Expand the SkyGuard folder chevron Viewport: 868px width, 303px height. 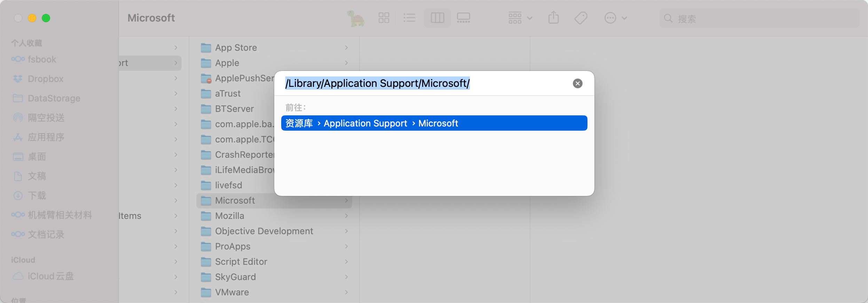346,277
